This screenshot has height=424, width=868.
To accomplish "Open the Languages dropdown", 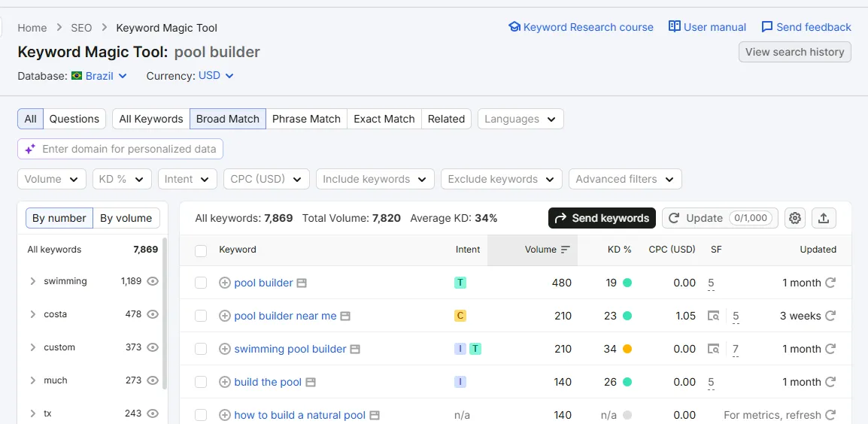I will coord(521,119).
